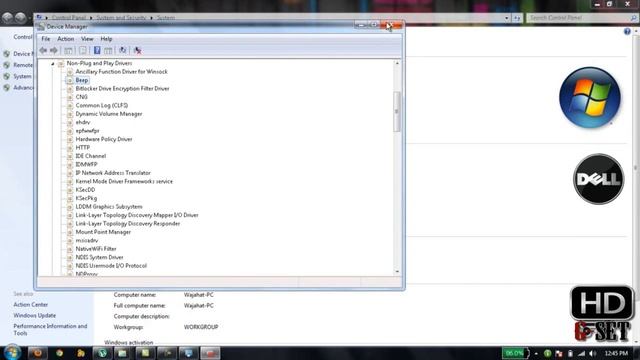Click the network signal icon in system tray

[x=581, y=353]
